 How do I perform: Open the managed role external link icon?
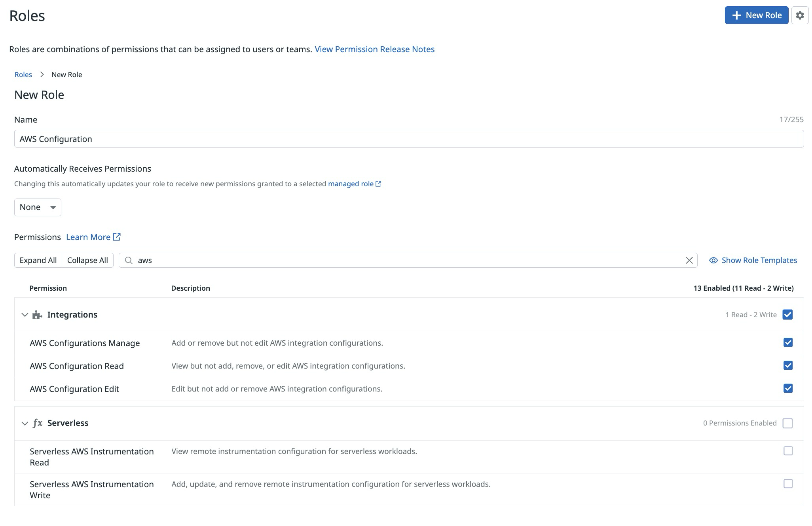[378, 184]
